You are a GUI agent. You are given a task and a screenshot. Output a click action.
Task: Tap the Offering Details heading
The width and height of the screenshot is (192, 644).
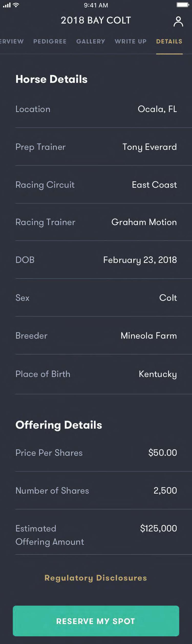click(59, 425)
